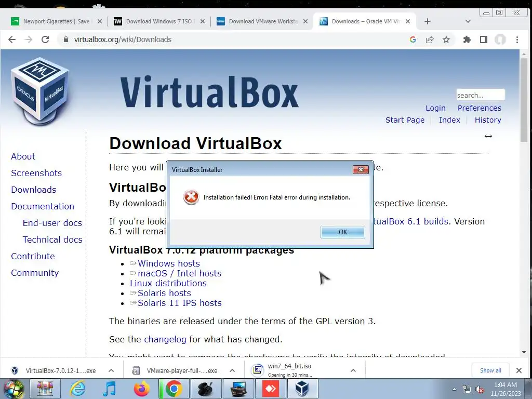Open the Login link
Viewport: 532px width, 399px height.
(436, 108)
